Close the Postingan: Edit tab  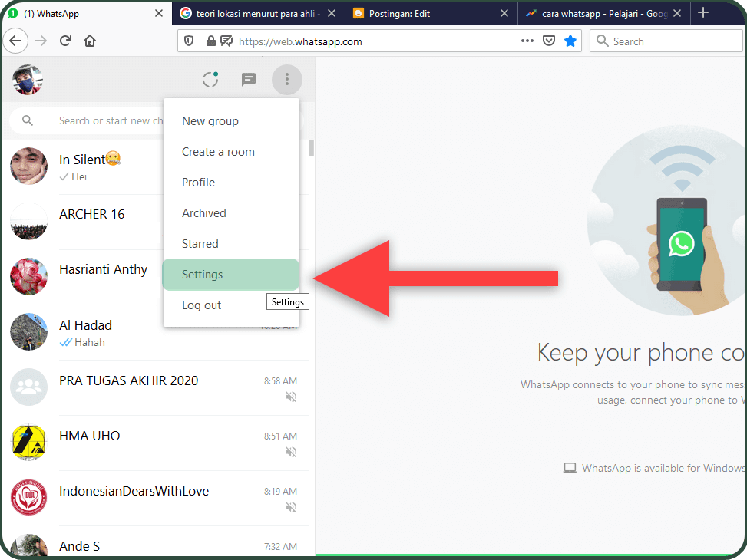(x=504, y=13)
